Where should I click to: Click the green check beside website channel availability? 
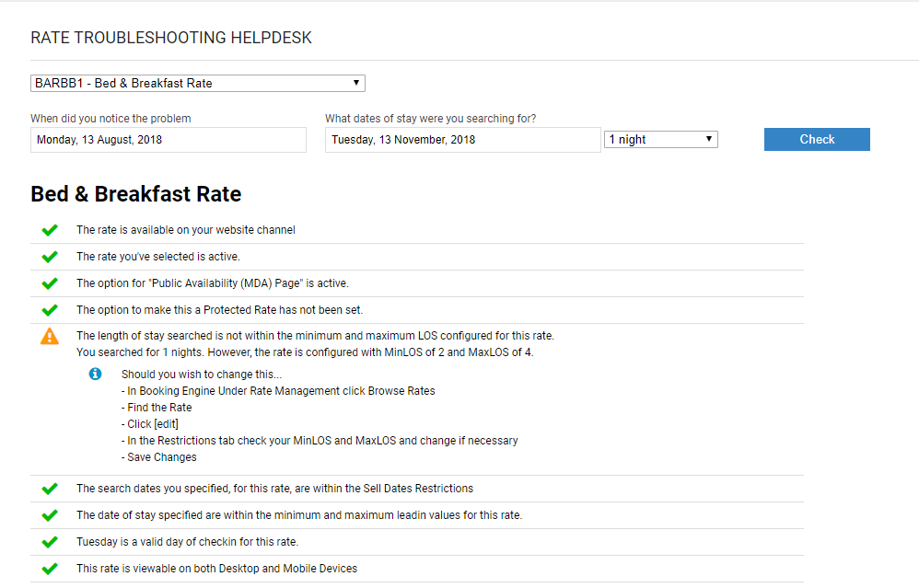[50, 230]
